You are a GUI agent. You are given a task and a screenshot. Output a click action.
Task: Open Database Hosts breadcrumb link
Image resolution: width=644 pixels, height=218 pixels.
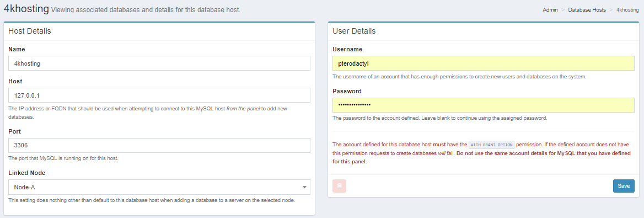click(587, 9)
